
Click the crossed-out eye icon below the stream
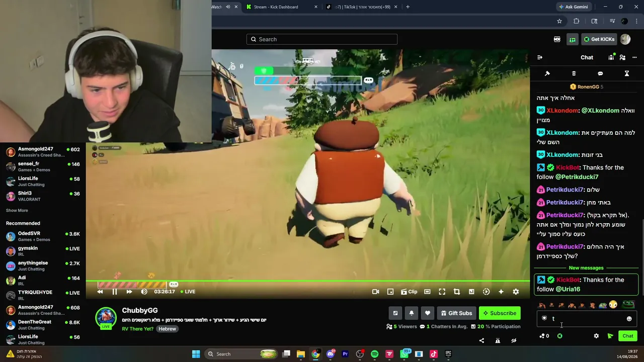pyautogui.click(x=514, y=340)
